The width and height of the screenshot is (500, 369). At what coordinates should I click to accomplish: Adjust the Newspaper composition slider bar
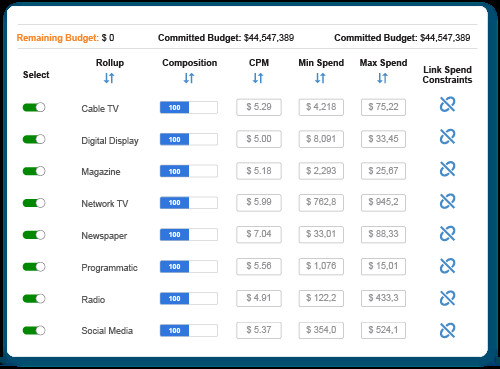coord(189,235)
